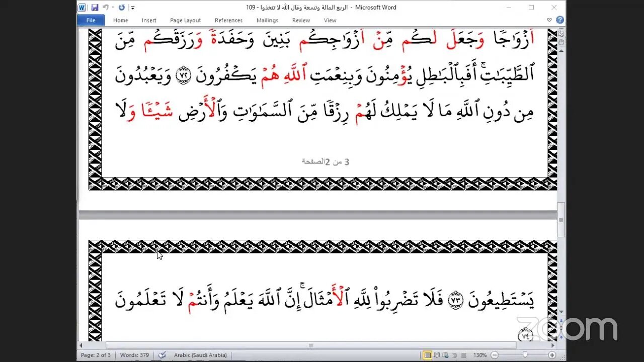Click the Word application icon in title bar
This screenshot has width=644, height=362.
click(x=82, y=8)
